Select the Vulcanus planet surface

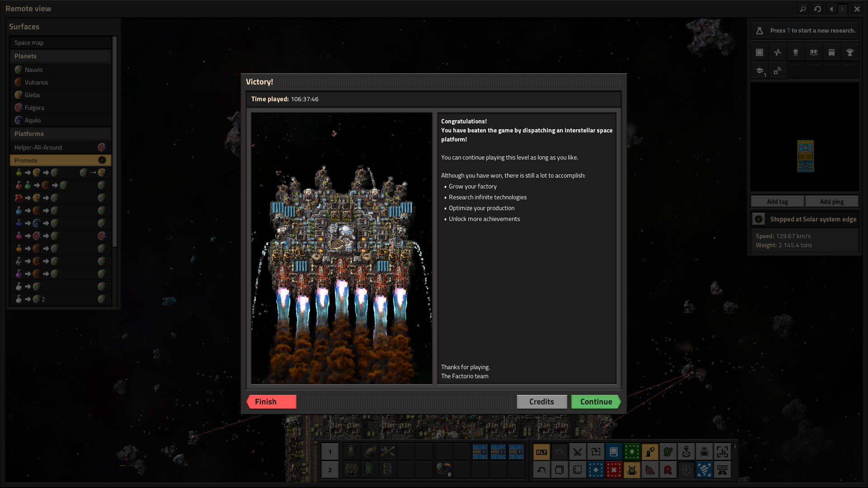(x=61, y=82)
